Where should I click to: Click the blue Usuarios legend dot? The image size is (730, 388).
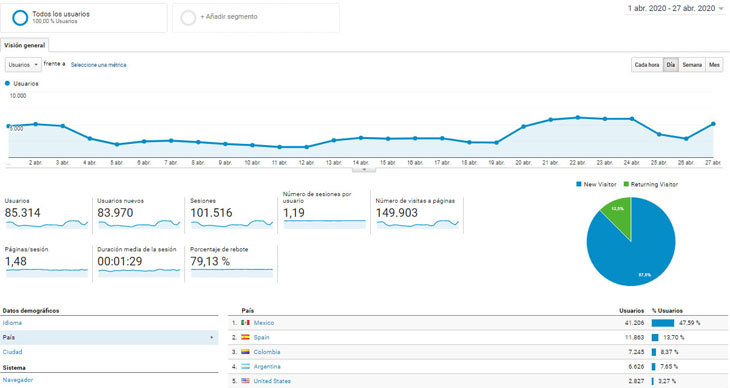click(7, 83)
